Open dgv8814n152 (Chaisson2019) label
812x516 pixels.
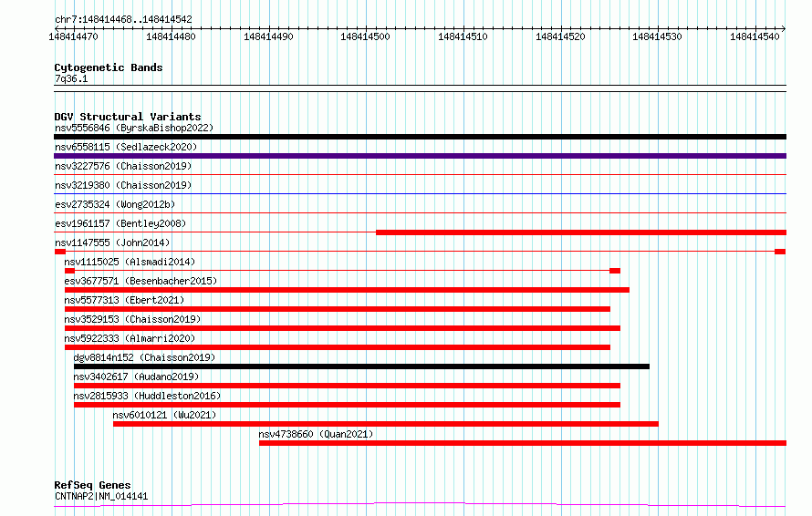click(144, 357)
